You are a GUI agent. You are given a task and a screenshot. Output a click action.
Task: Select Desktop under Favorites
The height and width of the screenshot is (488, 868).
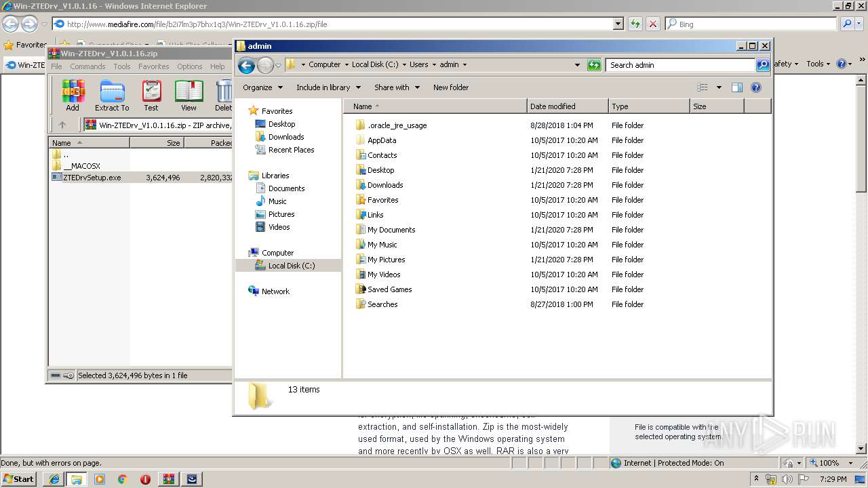pyautogui.click(x=281, y=124)
